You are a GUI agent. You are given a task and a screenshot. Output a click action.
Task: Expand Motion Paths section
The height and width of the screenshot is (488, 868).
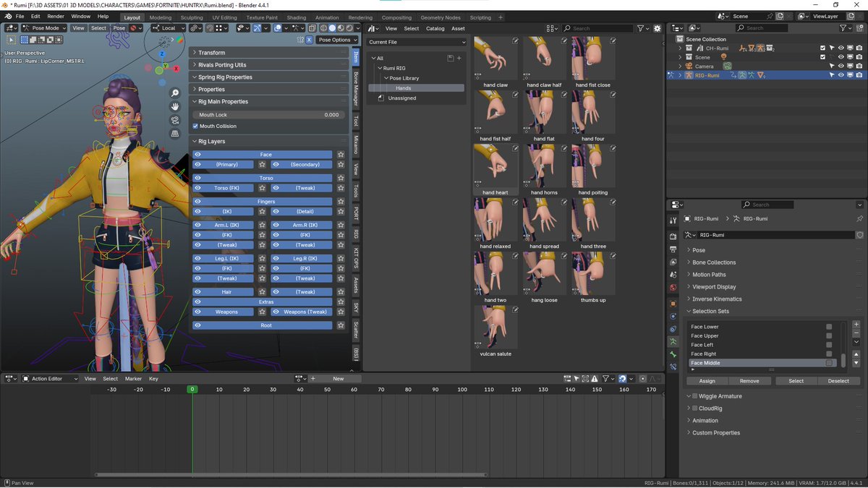[x=709, y=275]
